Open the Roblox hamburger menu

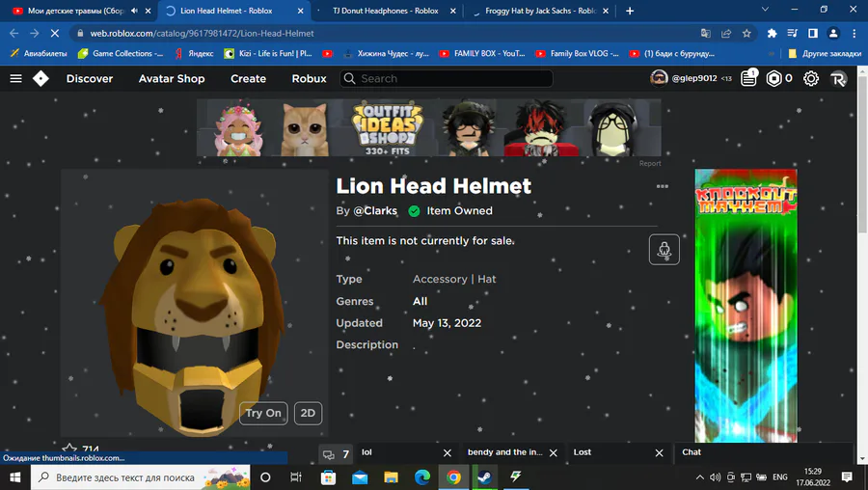(16, 79)
